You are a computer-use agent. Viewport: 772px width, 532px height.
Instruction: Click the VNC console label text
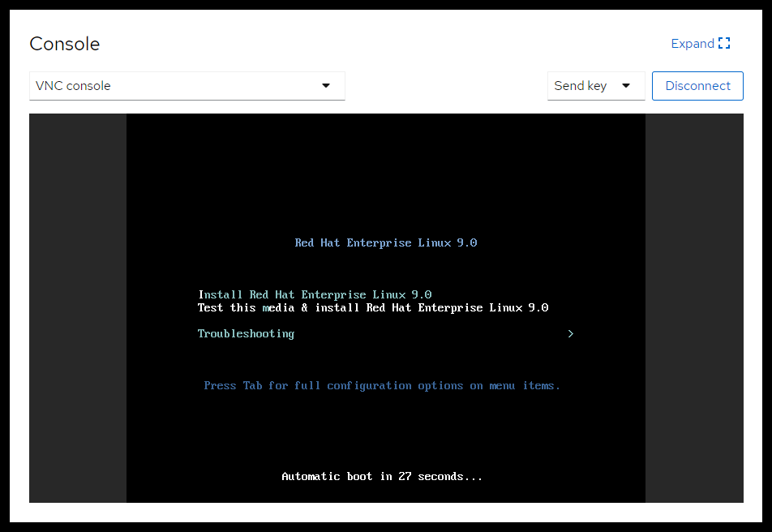click(74, 86)
